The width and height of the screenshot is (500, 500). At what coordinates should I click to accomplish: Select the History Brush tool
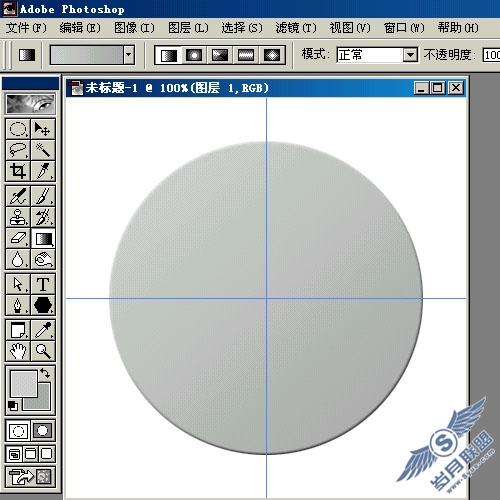coord(43,217)
